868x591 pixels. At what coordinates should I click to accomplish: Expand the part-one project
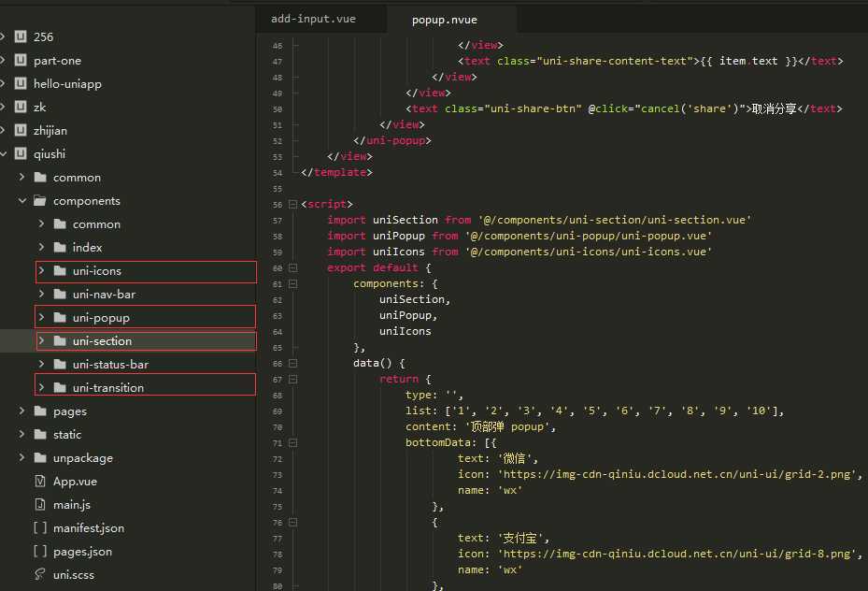(x=3, y=60)
